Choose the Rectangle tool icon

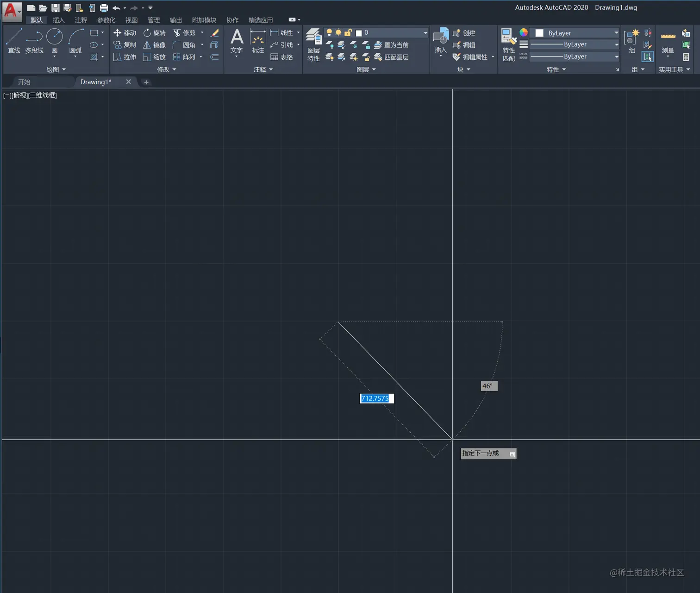point(94,33)
